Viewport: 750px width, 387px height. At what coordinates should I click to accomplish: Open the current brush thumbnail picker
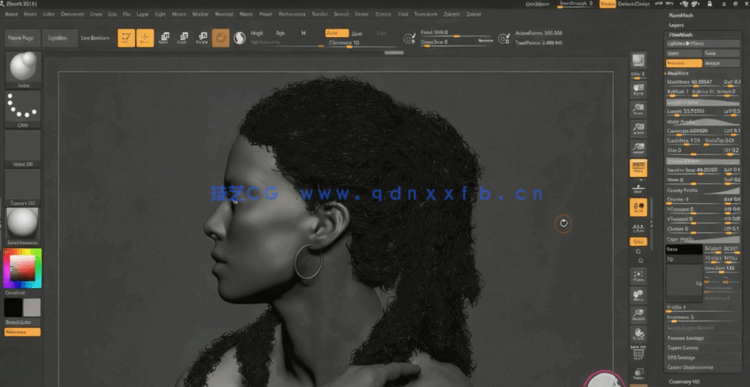tap(23, 70)
